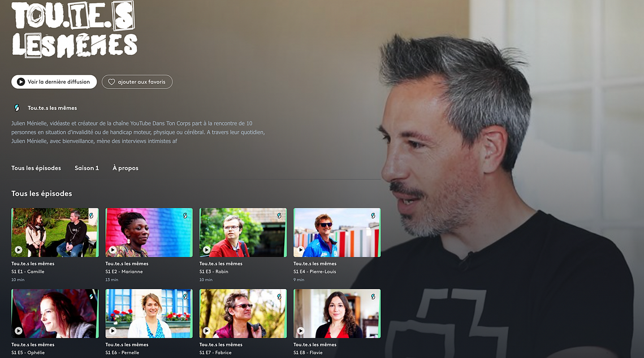Play the latest broadcast with Voir la dernière diffusion
The width and height of the screenshot is (644, 358).
click(x=54, y=82)
